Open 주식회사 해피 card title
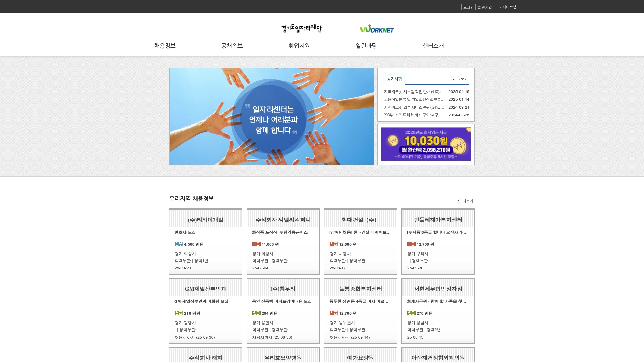 (x=206, y=358)
